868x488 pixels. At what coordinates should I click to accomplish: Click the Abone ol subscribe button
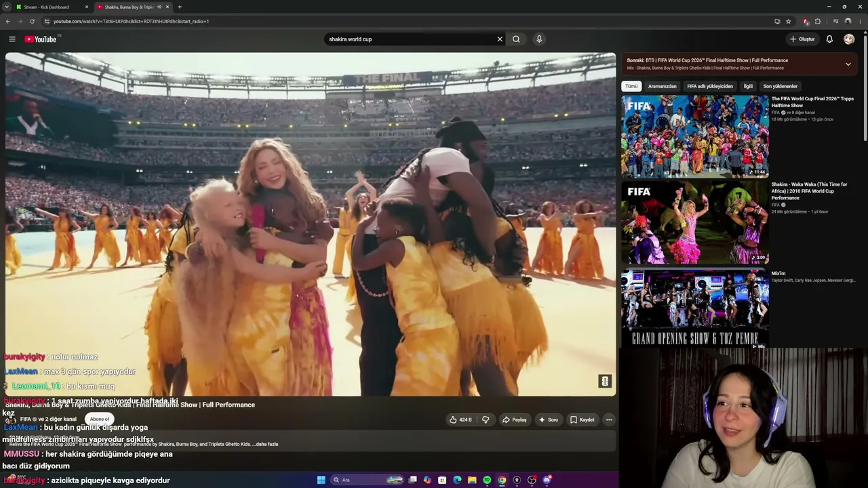pos(99,419)
